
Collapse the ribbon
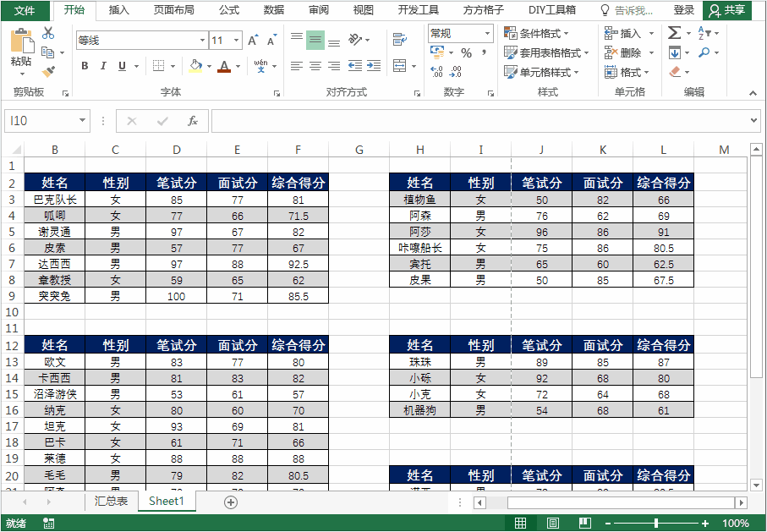[753, 93]
